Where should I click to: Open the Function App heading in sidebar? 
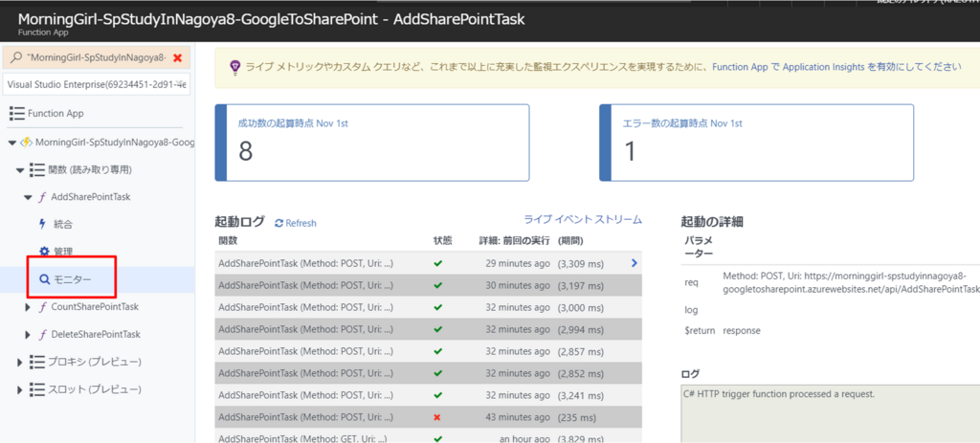click(x=56, y=113)
